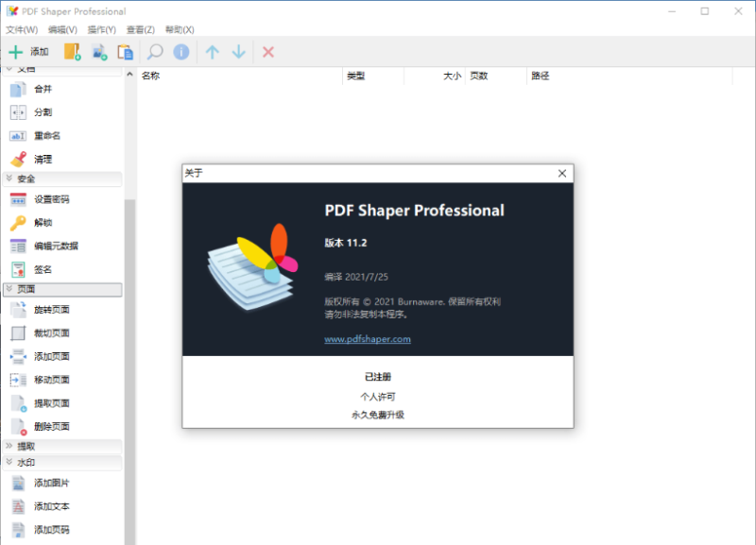
Task: Click the move up arrow icon
Action: [x=212, y=52]
